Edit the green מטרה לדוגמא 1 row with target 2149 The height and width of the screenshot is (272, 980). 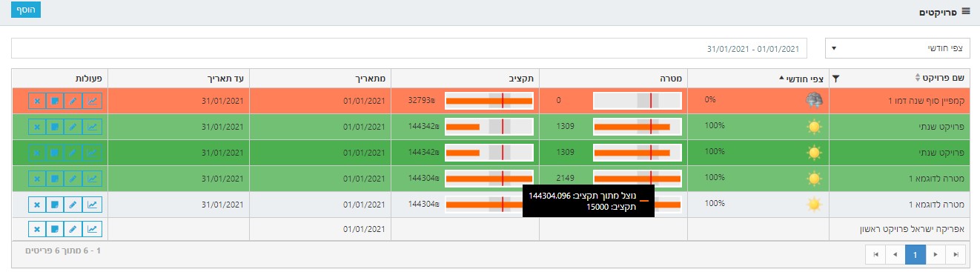tap(73, 178)
